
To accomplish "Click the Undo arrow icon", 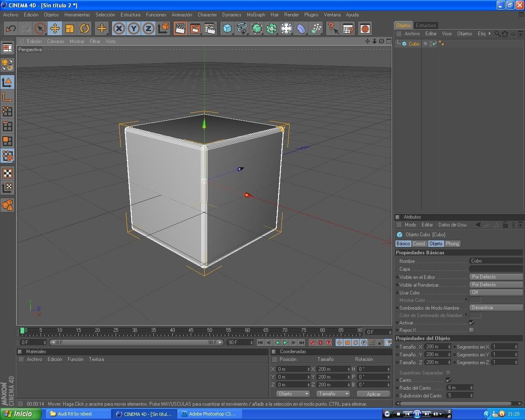I will click(x=11, y=28).
